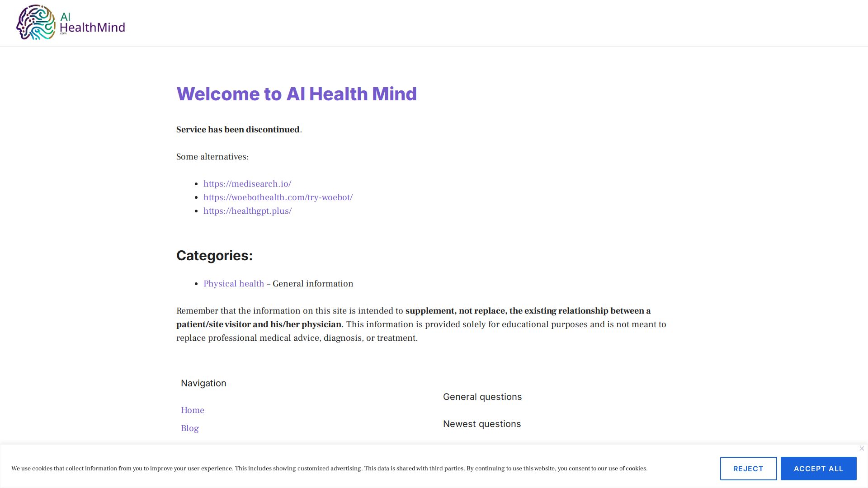Dismiss the cookie banner via the X
Screen dimensions: 868x488
coord(862,448)
